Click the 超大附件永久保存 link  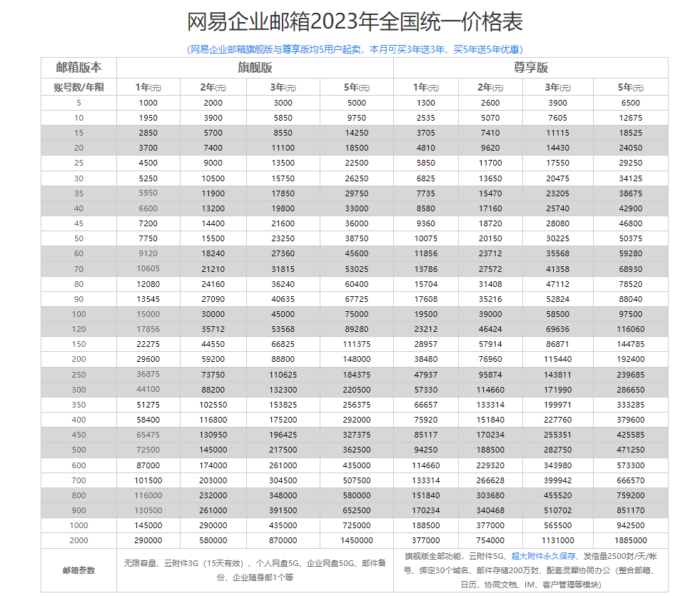544,555
